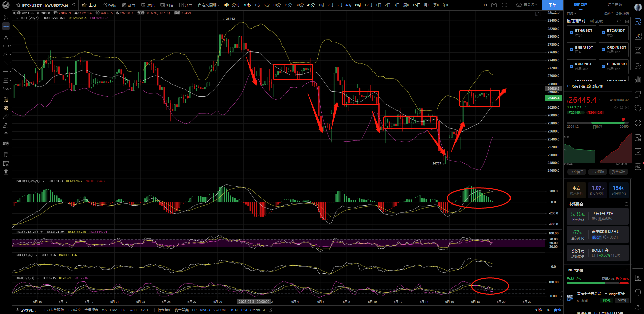Select the crosshair cursor tool
644x314 pixels.
pyautogui.click(x=6, y=26)
